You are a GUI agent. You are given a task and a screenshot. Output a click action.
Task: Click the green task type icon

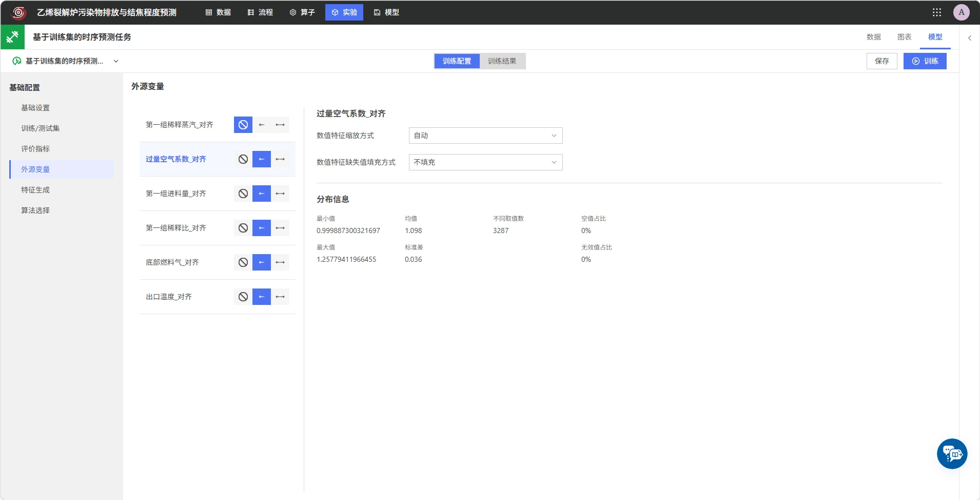click(x=12, y=37)
